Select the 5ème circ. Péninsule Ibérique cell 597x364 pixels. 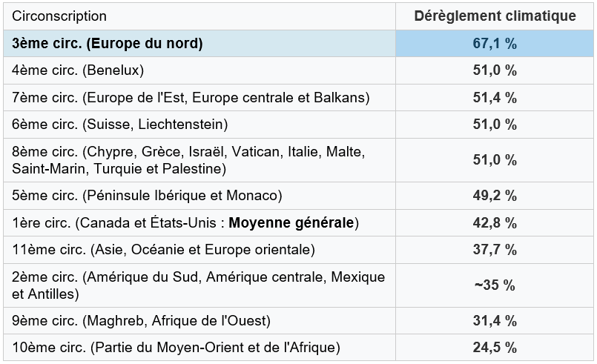[148, 196]
